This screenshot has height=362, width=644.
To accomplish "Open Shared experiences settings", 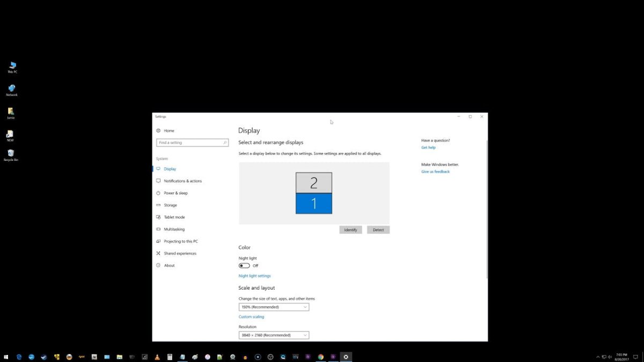I will (179, 253).
